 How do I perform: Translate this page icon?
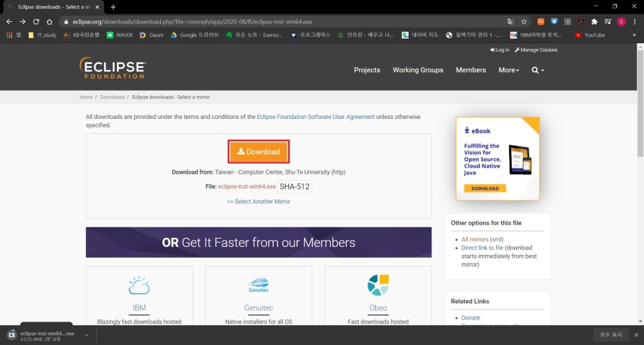pos(511,22)
